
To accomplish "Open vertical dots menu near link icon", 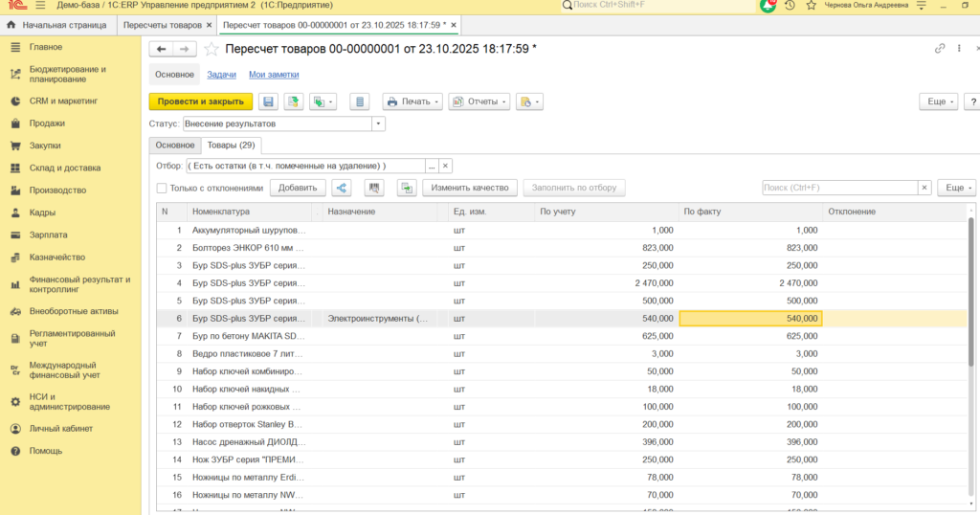I will pos(959,49).
